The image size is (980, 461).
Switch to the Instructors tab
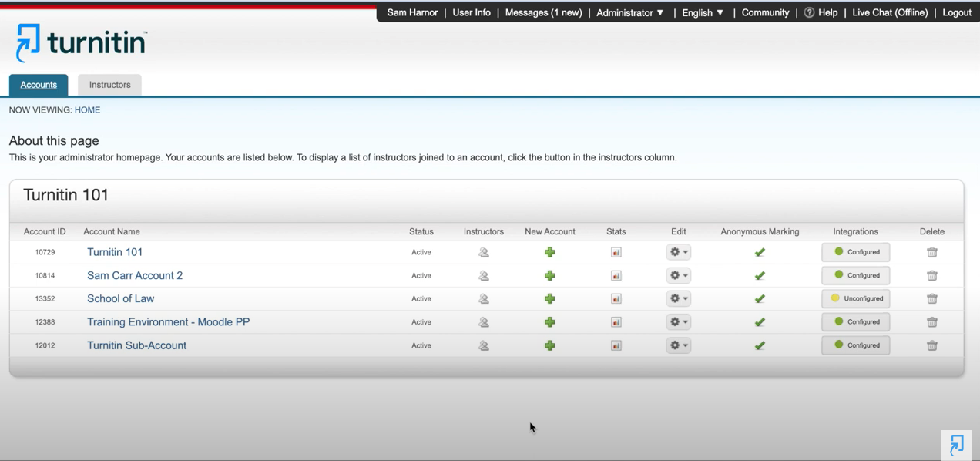coord(109,85)
